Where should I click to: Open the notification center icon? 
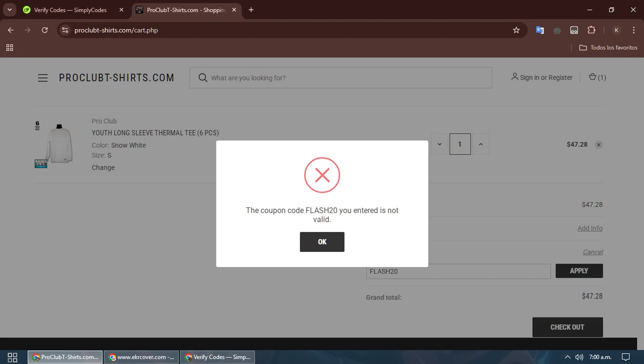click(626, 357)
